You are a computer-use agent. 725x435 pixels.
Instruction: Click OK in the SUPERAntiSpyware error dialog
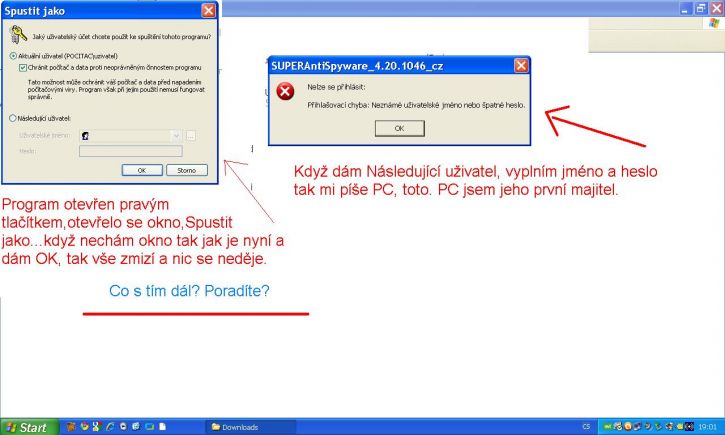[399, 128]
